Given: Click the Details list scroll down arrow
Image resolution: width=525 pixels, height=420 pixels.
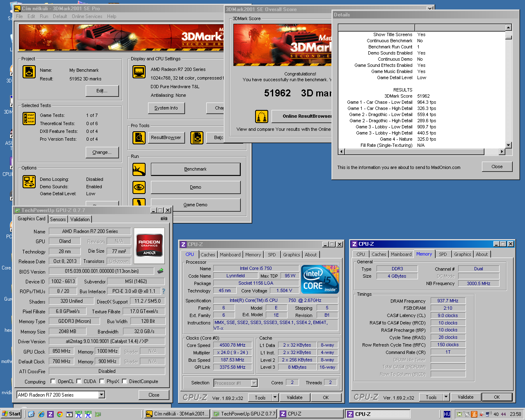Looking at the screenshot, I should [x=509, y=145].
